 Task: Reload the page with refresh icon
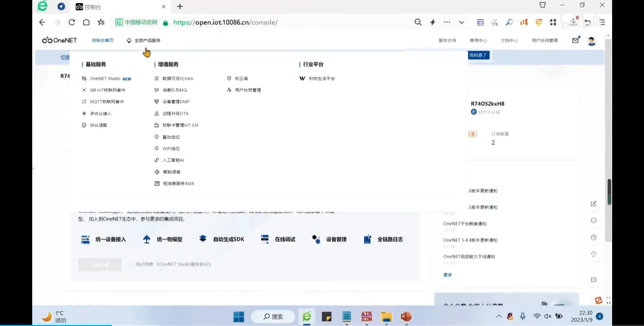[72, 22]
